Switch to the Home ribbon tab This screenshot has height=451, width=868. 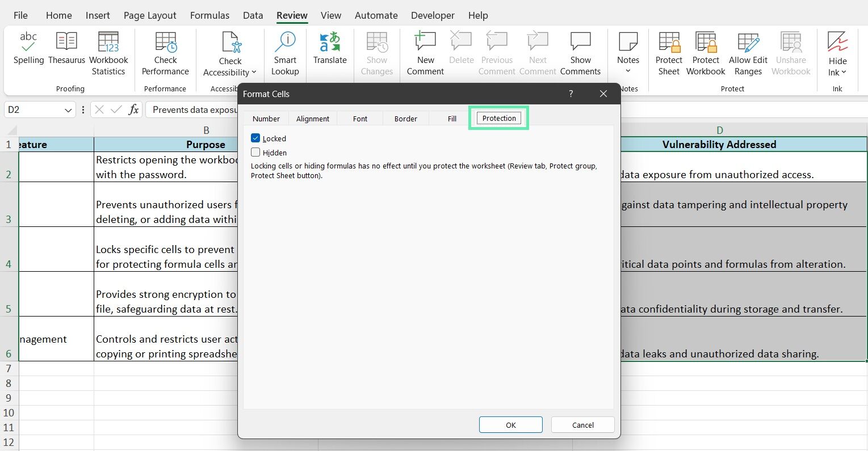[x=58, y=15]
